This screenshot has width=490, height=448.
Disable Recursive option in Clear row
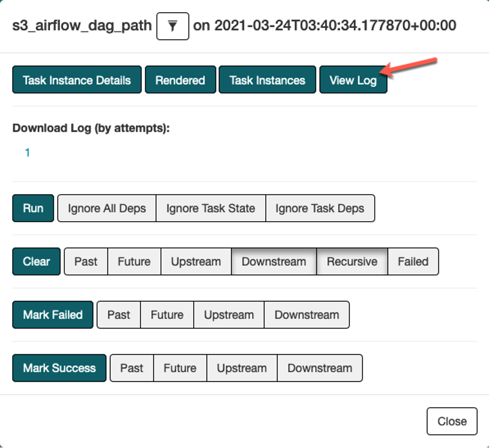click(x=352, y=261)
